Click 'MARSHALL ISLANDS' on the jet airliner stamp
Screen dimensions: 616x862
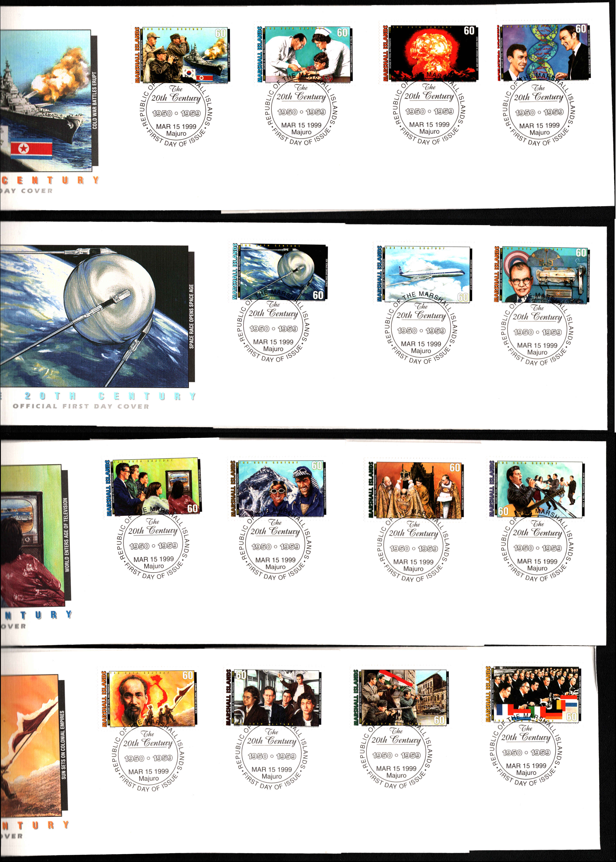pos(379,274)
